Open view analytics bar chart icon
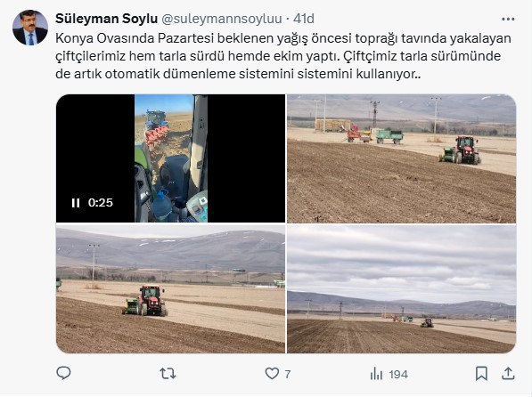The width and height of the screenshot is (532, 397). pyautogui.click(x=376, y=374)
